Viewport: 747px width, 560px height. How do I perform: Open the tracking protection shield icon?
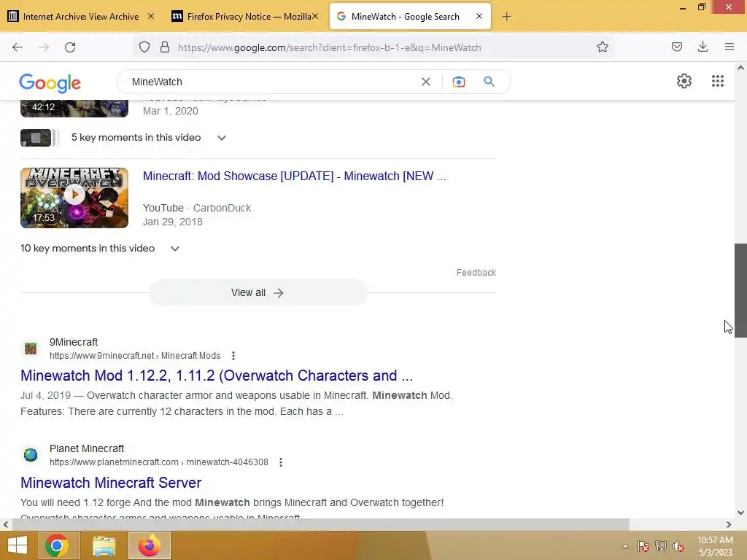click(144, 47)
